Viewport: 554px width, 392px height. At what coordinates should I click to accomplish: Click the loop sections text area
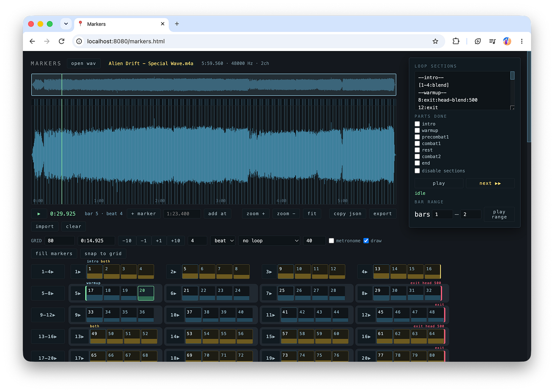coord(462,91)
